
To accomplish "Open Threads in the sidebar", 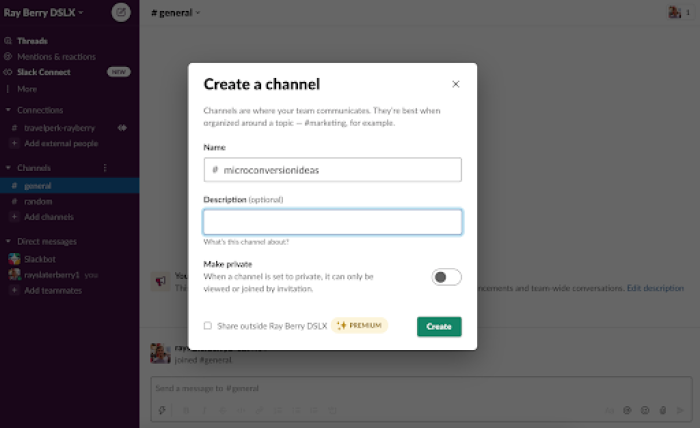I will tap(32, 41).
